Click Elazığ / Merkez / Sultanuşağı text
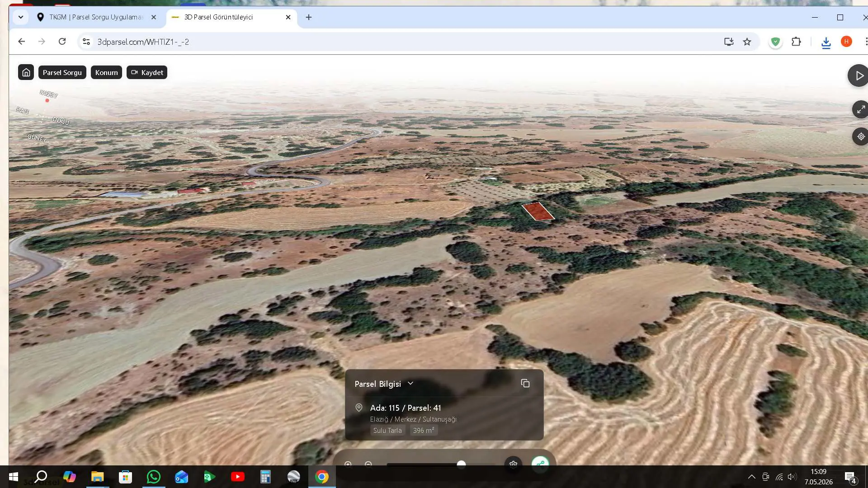The height and width of the screenshot is (488, 868). [x=413, y=419]
